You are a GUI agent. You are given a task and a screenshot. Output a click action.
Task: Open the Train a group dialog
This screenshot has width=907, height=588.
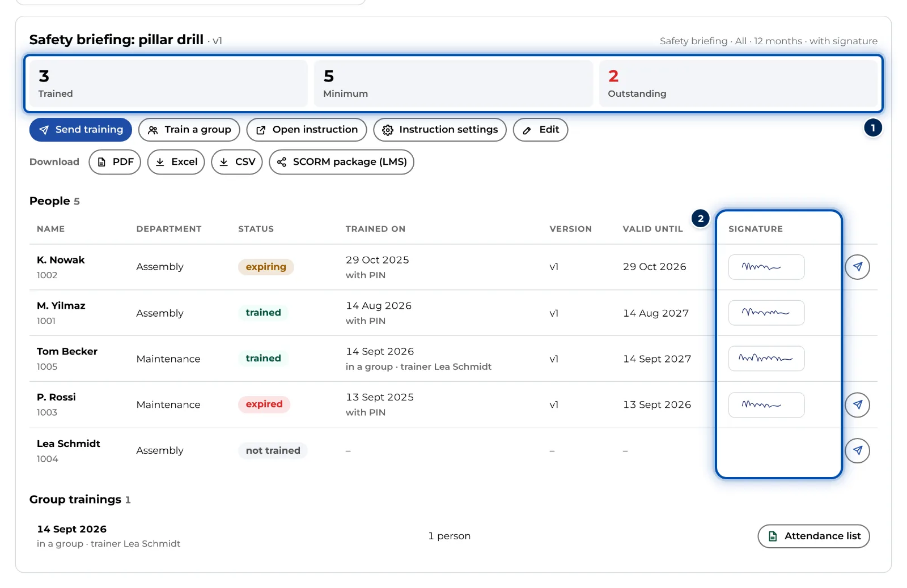pos(189,130)
